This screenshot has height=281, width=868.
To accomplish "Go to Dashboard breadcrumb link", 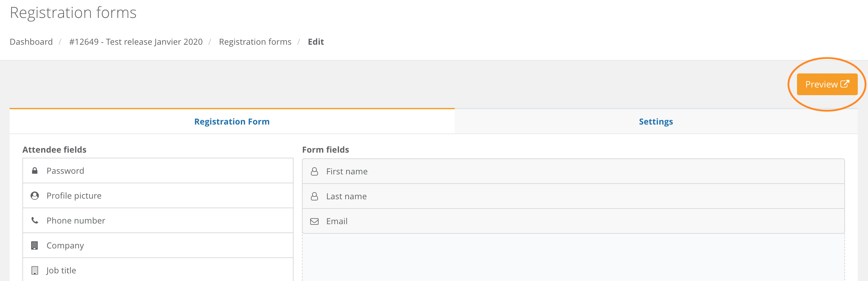I will pos(31,42).
